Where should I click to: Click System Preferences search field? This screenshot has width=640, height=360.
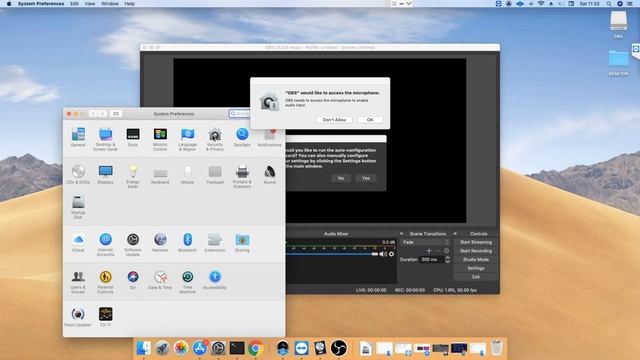coord(239,113)
